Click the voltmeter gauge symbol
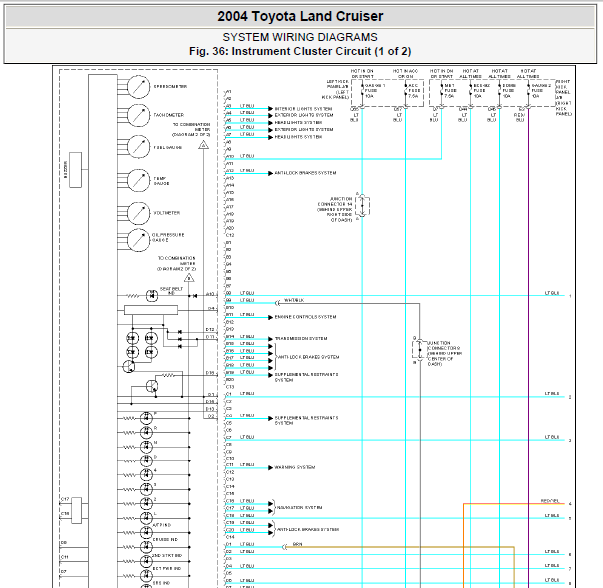 pos(138,213)
